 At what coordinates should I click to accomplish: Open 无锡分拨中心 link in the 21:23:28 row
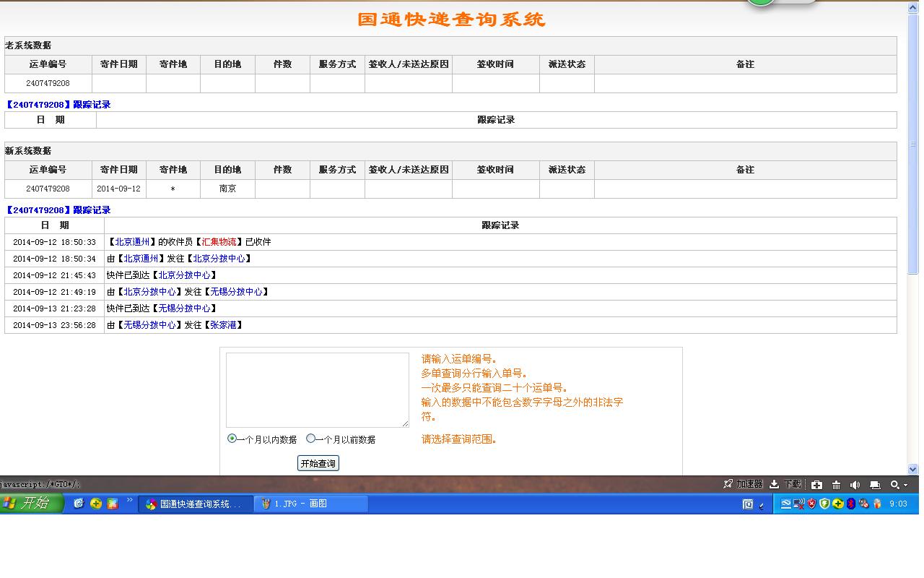[184, 309]
